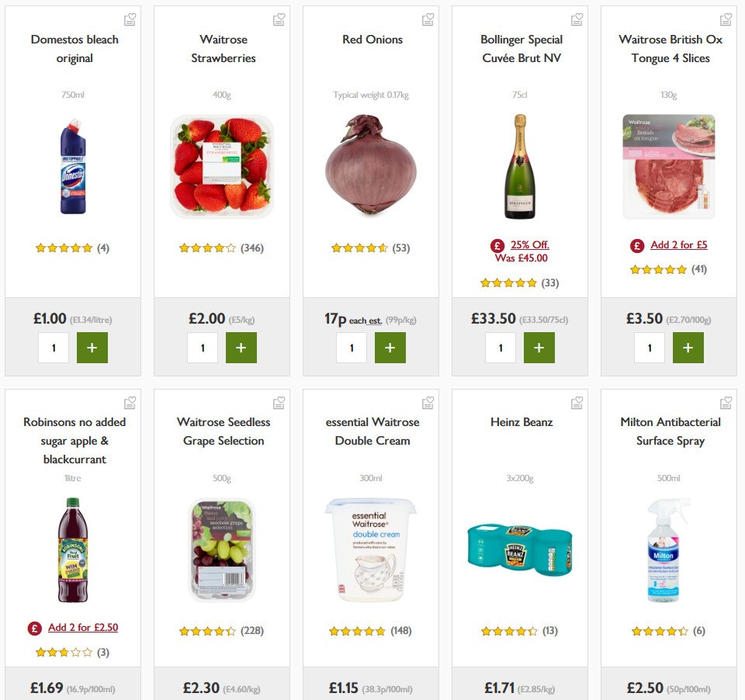Screen dimensions: 745x700
Task: Add Robinsons apple & blackcurrant to the favourites list
Action: point(130,403)
